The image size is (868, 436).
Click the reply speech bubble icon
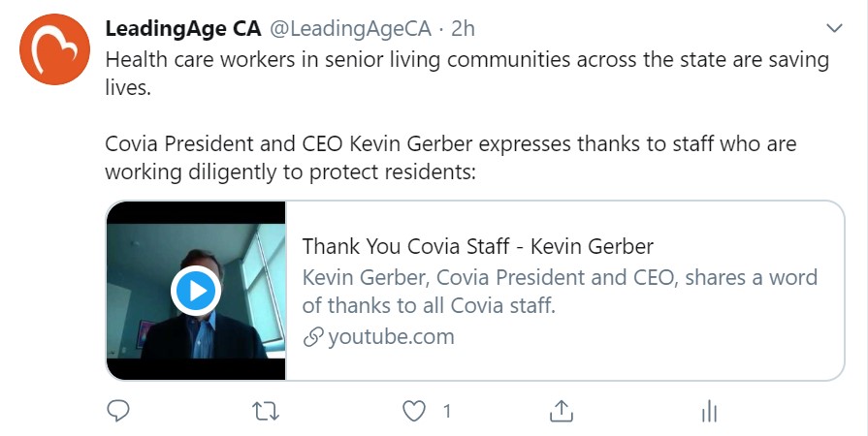(118, 411)
